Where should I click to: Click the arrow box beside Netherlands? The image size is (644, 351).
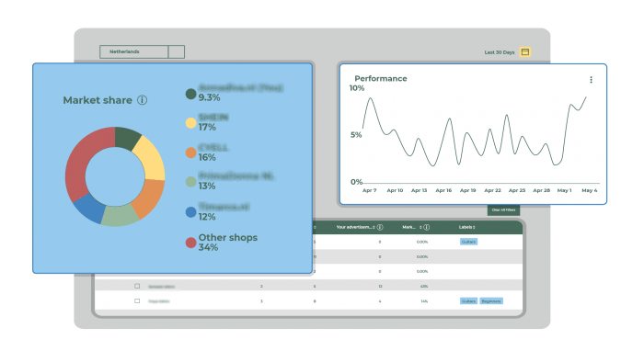coord(177,51)
